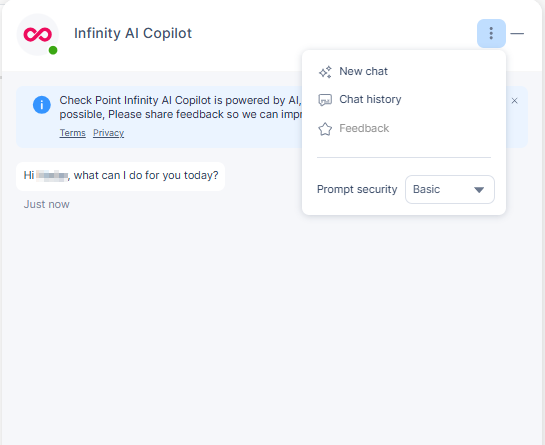Image resolution: width=545 pixels, height=445 pixels.
Task: Minimize the Copilot panel with dash icon
Action: 517,33
